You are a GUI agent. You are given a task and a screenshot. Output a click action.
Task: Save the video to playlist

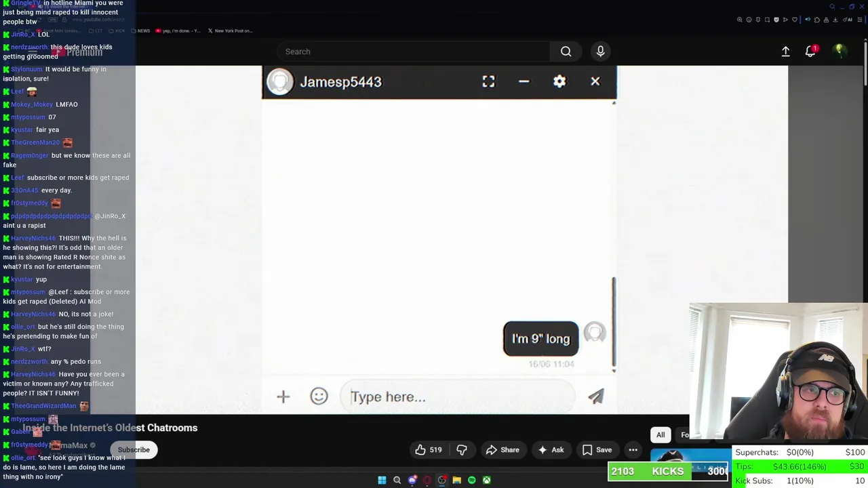(x=597, y=450)
